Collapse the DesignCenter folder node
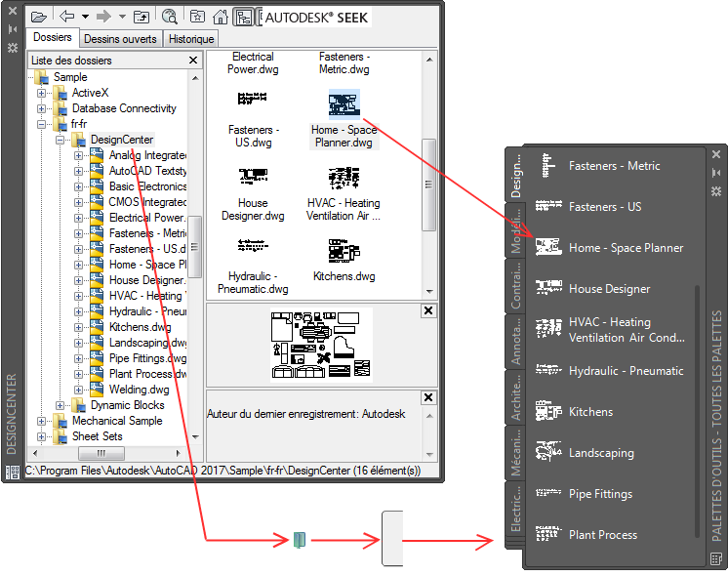This screenshot has width=728, height=576. (60, 140)
